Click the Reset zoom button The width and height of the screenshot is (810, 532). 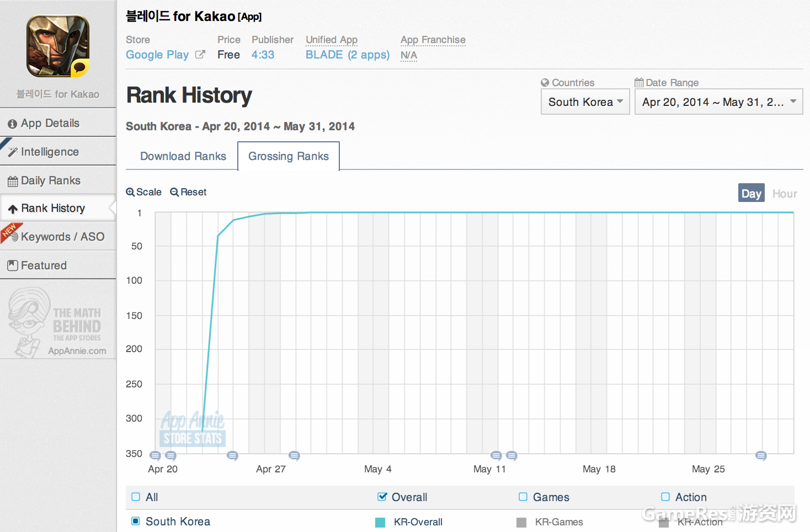pos(188,192)
